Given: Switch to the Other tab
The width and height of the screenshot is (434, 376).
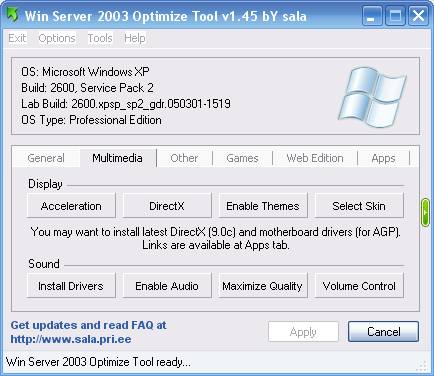Looking at the screenshot, I should pyautogui.click(x=184, y=158).
